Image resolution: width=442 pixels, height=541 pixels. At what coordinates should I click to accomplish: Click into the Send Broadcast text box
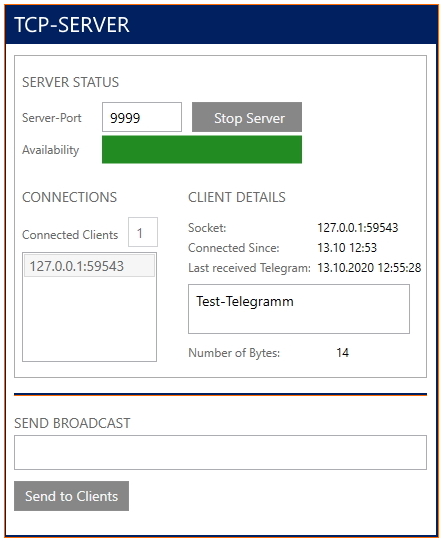click(x=220, y=452)
